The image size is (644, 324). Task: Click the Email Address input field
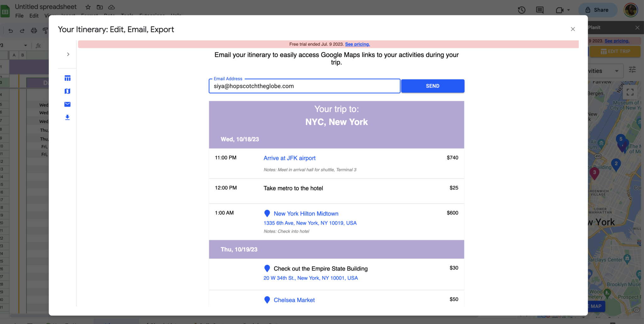click(304, 86)
